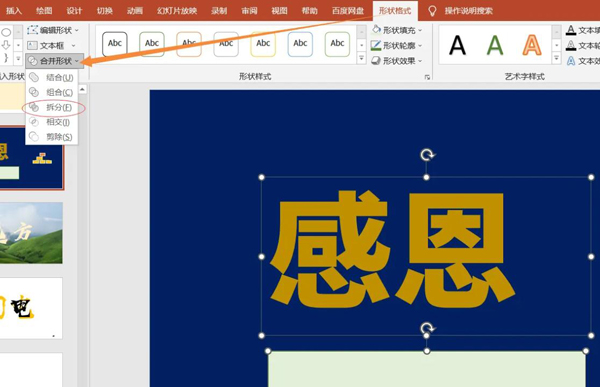Click the Shape Outline (形状轮廓) pen icon
Viewport: 600px width, 387px height.
click(376, 45)
